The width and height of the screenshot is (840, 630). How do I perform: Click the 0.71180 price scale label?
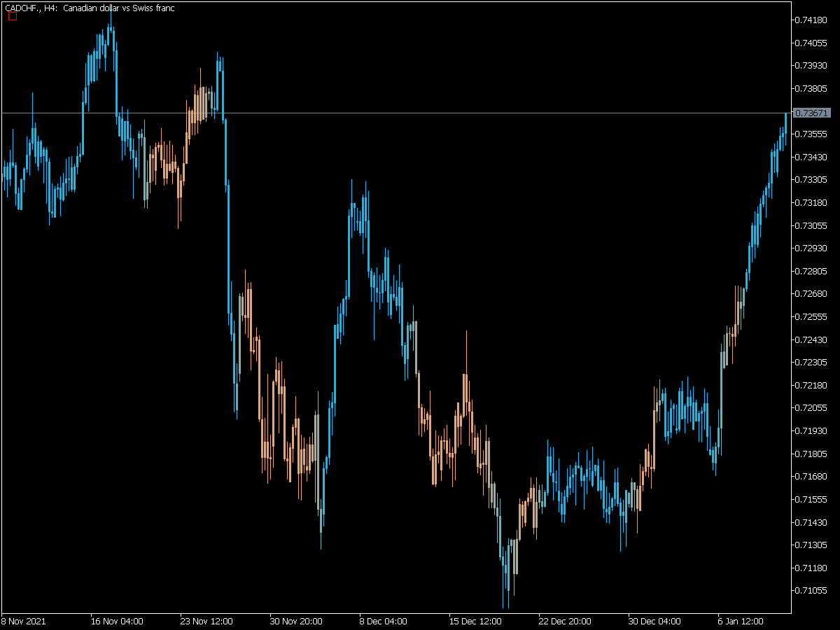tap(811, 568)
